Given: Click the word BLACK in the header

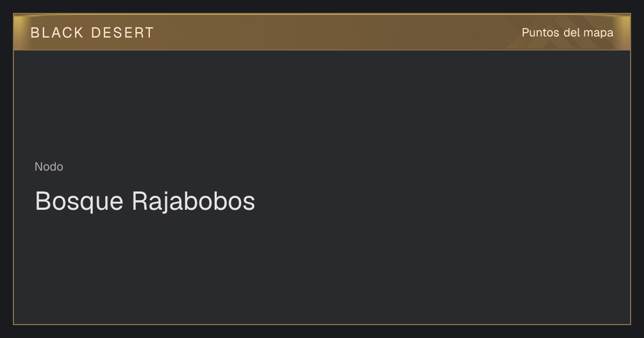Looking at the screenshot, I should coord(57,33).
